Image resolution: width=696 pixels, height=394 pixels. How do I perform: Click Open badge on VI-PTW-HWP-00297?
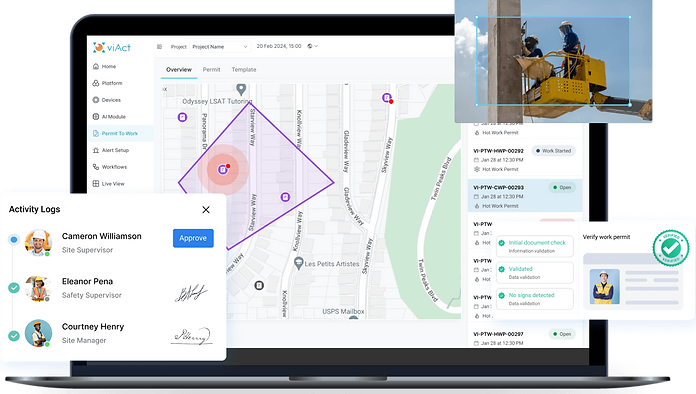(x=562, y=334)
